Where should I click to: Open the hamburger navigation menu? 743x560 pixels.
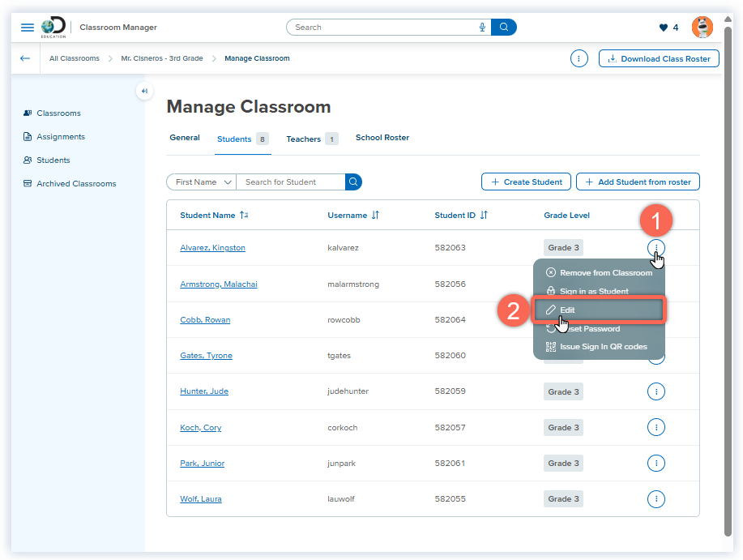pos(27,27)
